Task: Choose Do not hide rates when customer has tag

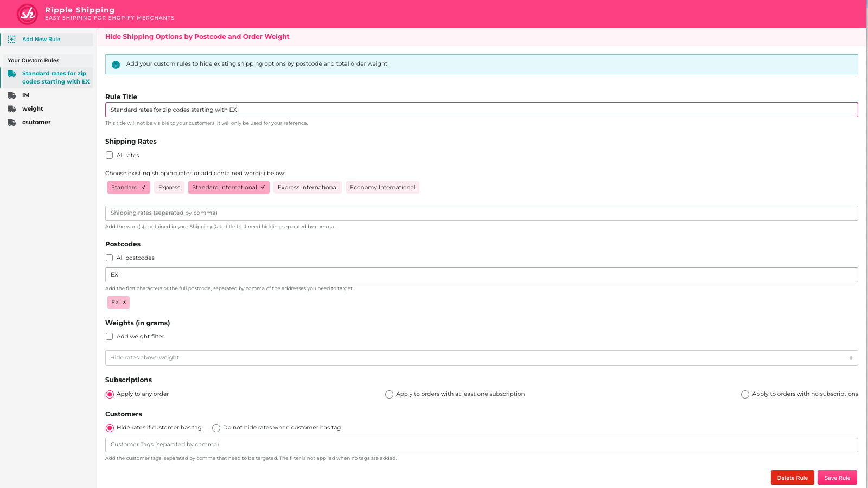Action: 216,428
